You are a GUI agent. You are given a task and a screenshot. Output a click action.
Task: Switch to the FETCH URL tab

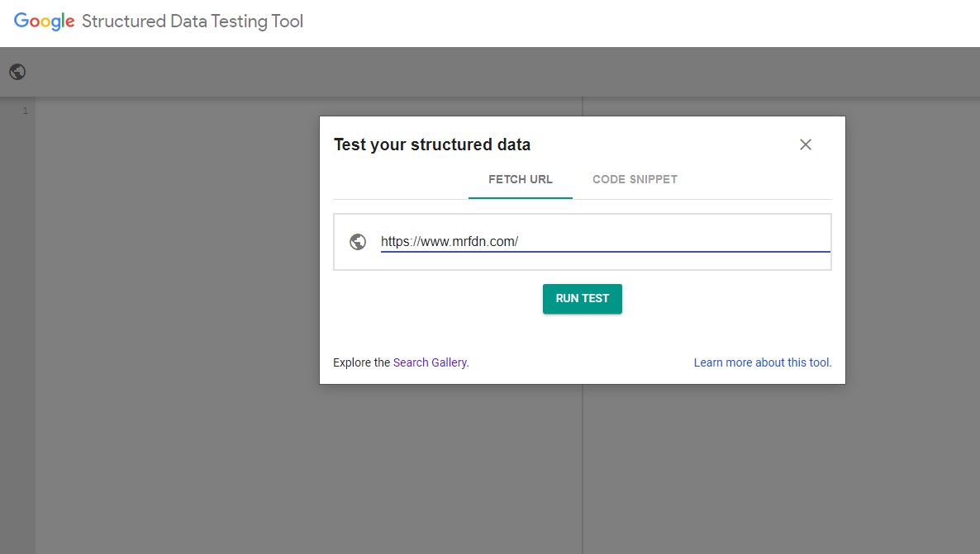pyautogui.click(x=520, y=180)
